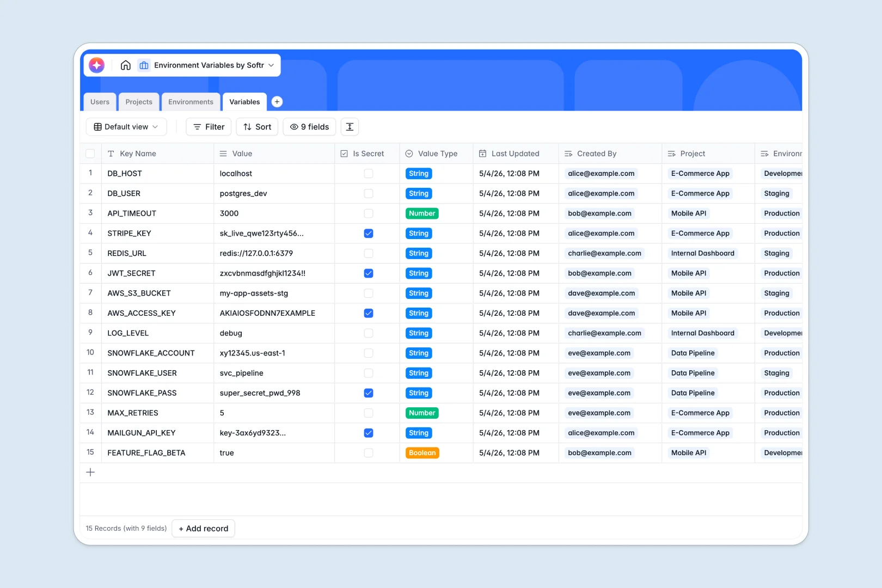Click value my-app-assets-stg
This screenshot has height=588, width=882.
[254, 293]
